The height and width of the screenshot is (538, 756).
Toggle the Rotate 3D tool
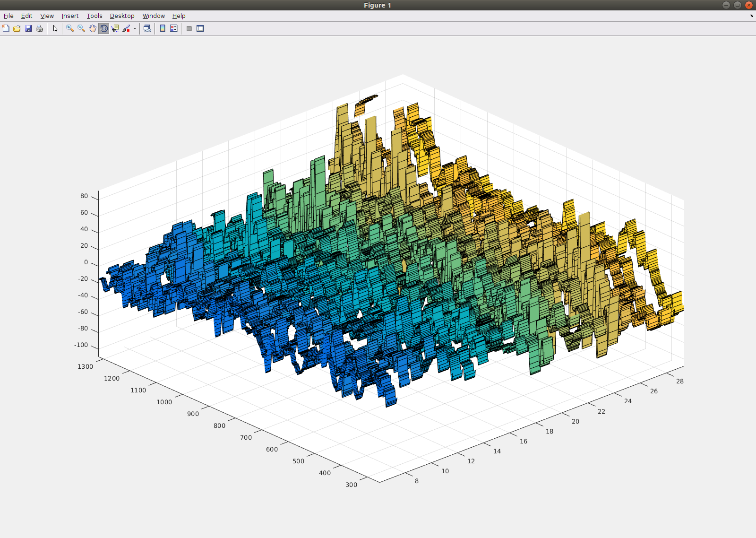[104, 28]
